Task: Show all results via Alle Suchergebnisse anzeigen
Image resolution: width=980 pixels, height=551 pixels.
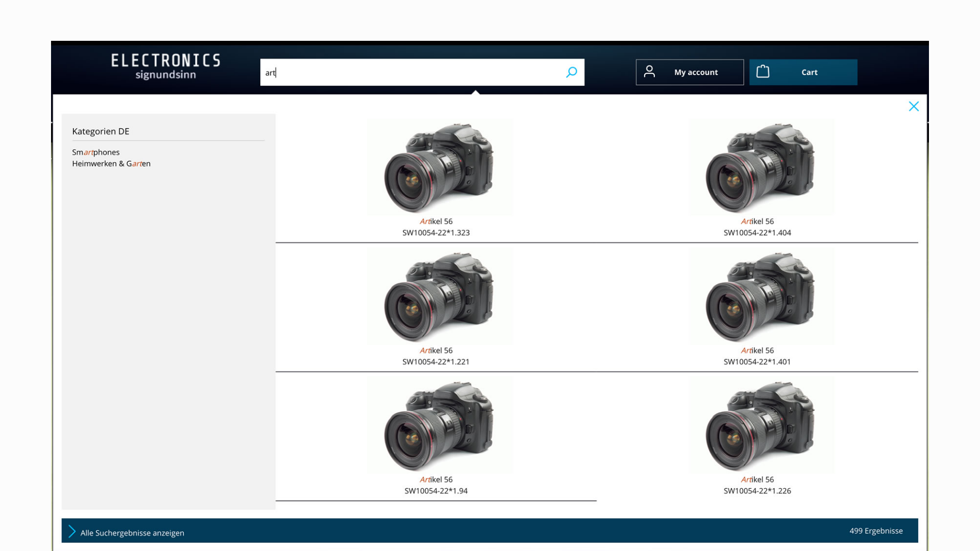Action: click(132, 533)
